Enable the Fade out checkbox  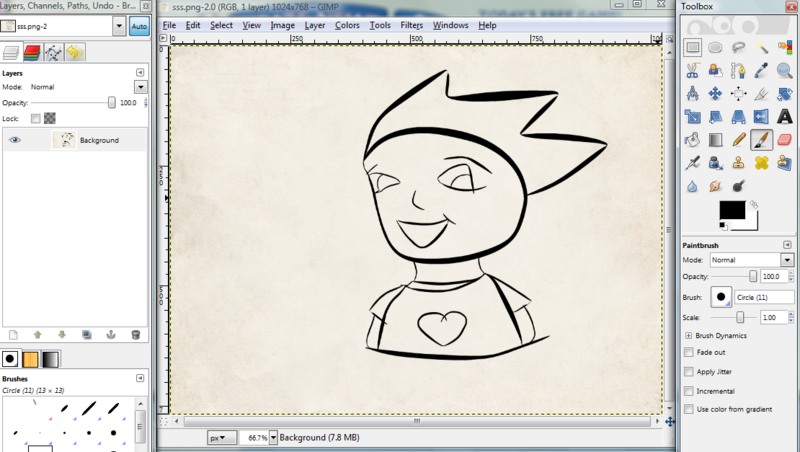click(688, 352)
